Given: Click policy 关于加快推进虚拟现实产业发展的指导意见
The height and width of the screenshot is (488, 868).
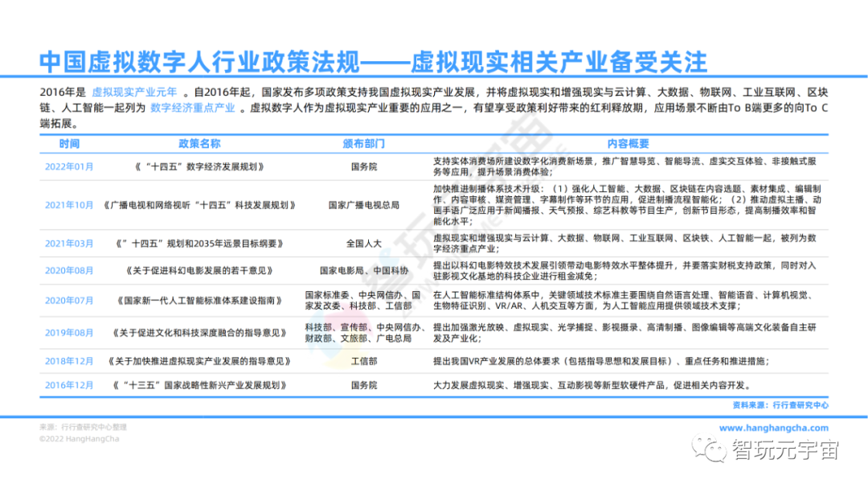Looking at the screenshot, I should click(x=199, y=361).
